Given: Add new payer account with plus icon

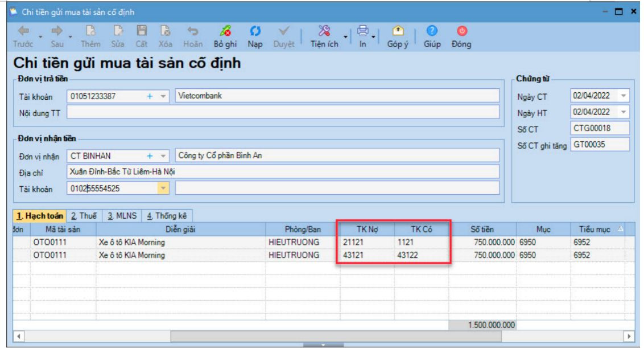Looking at the screenshot, I should [150, 96].
